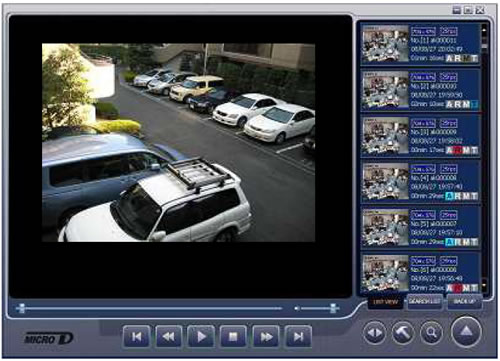Screen dimensions: 500x361
Task: Select recording No. 3 thumbnail
Action: [385, 136]
